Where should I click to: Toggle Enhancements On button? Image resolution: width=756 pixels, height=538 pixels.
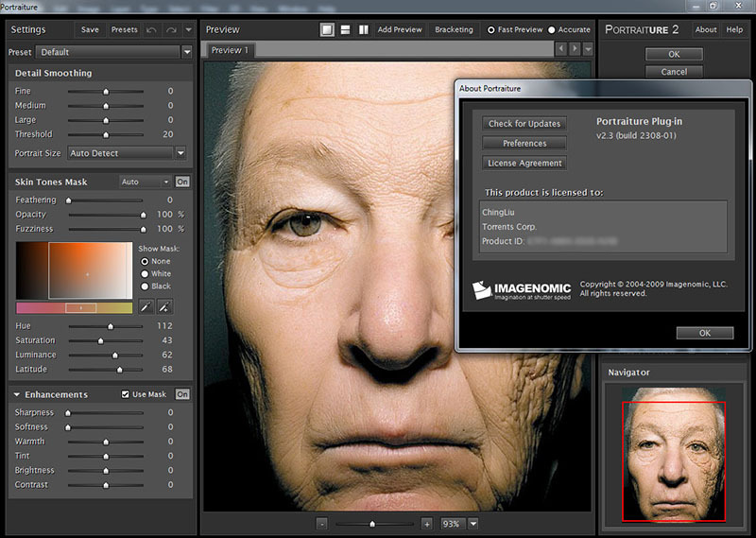coord(182,394)
